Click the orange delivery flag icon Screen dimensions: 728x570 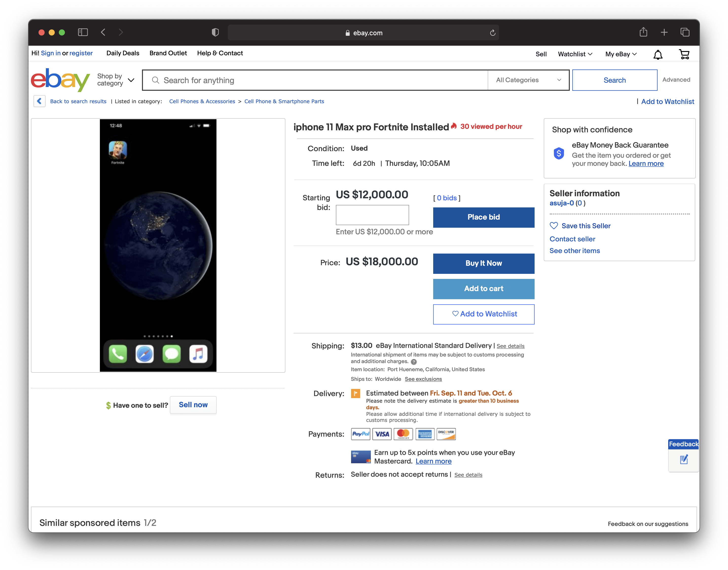355,394
